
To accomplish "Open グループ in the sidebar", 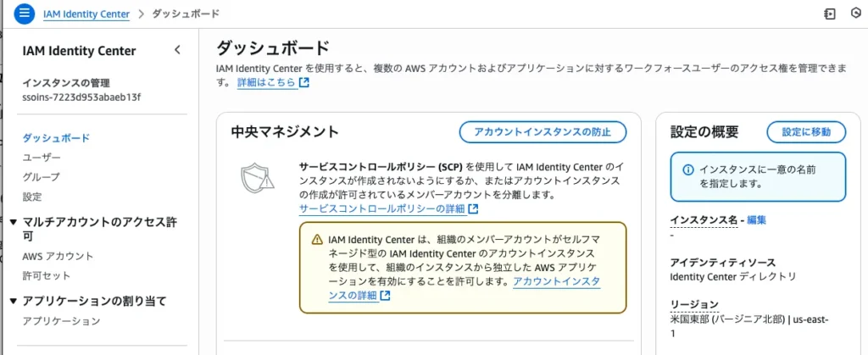I will (42, 177).
